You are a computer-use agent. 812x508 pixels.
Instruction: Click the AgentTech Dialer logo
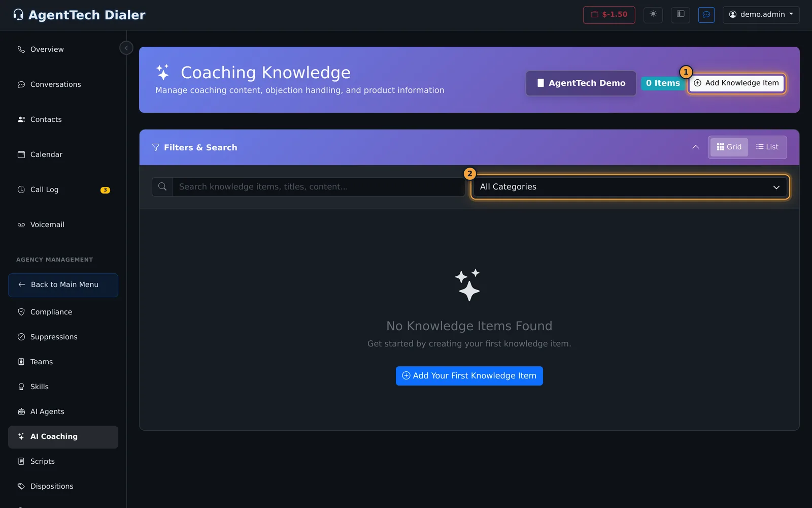pos(79,15)
